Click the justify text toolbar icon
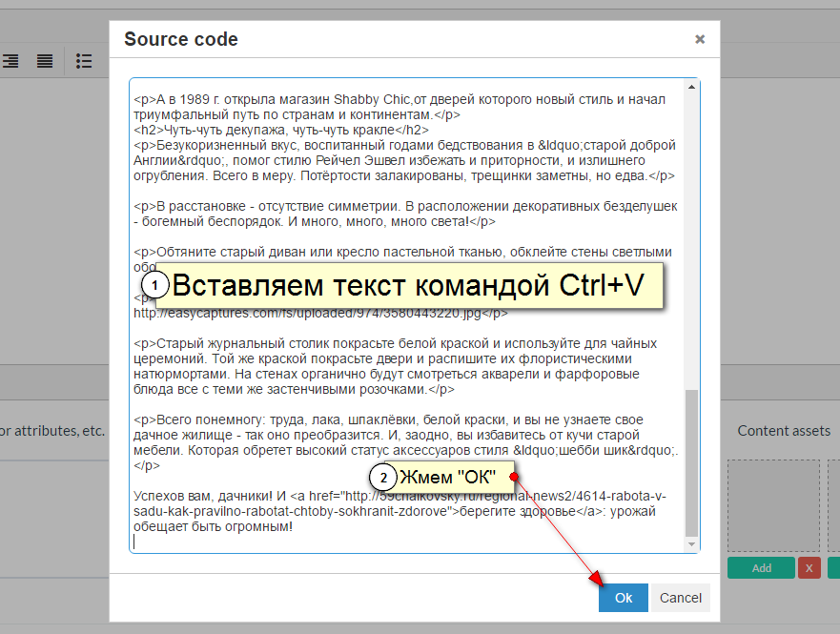 click(45, 61)
